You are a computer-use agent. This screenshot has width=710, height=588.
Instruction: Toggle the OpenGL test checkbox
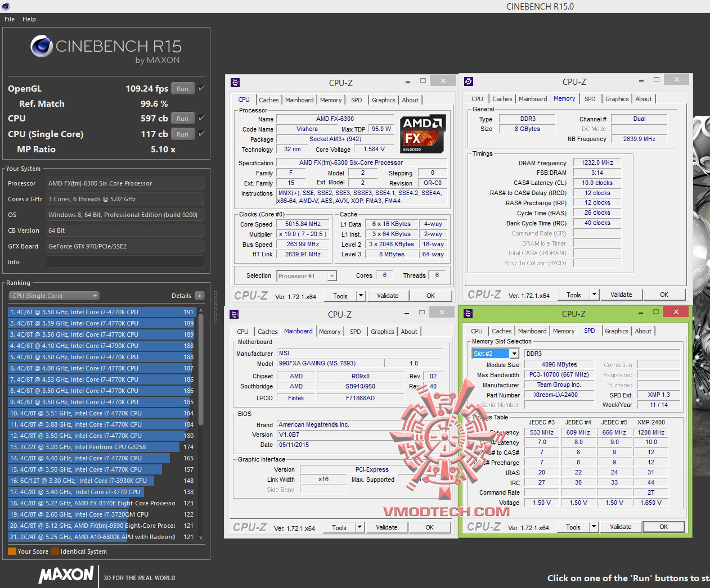point(201,88)
